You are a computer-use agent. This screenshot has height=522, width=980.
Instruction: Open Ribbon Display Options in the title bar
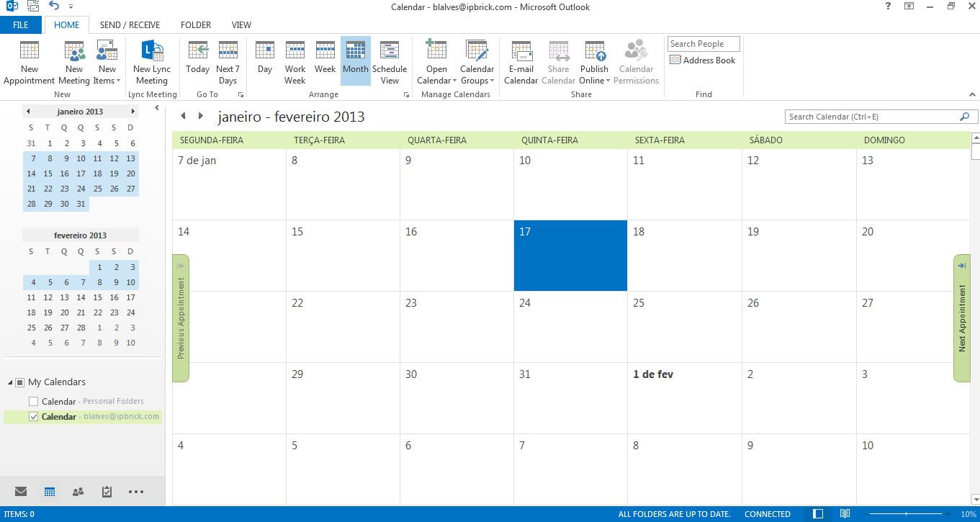[x=909, y=6]
